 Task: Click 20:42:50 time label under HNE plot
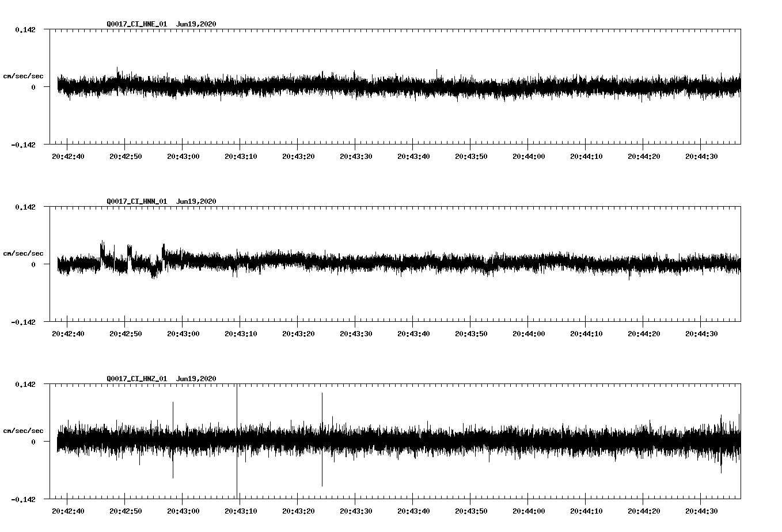pyautogui.click(x=126, y=157)
